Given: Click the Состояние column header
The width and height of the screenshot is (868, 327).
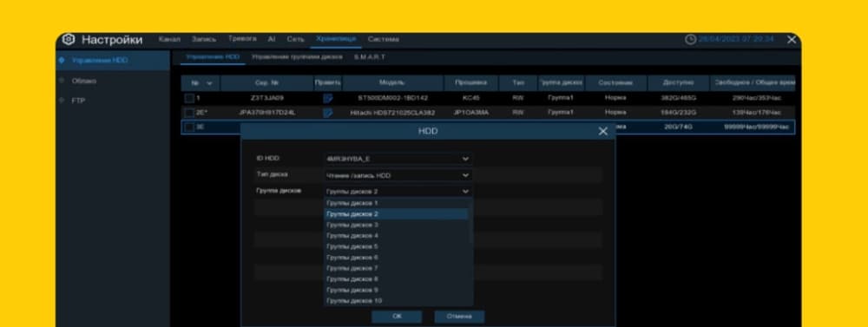Looking at the screenshot, I should [615, 83].
